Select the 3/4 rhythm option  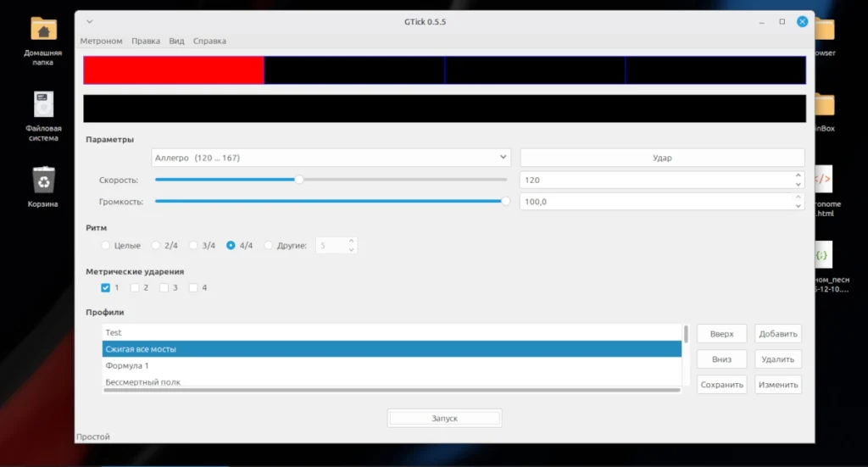(x=193, y=245)
